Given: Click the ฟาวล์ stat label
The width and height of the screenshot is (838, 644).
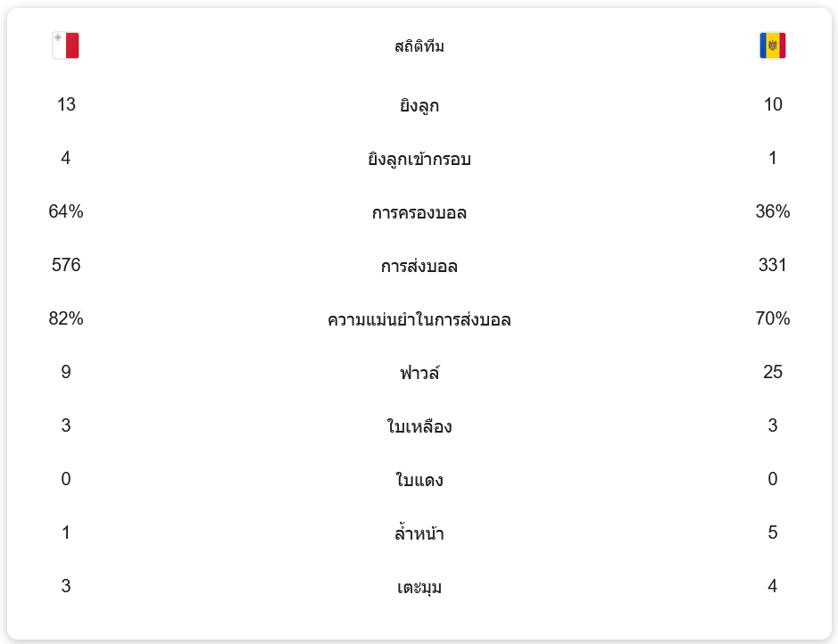Looking at the screenshot, I should click(x=419, y=373).
